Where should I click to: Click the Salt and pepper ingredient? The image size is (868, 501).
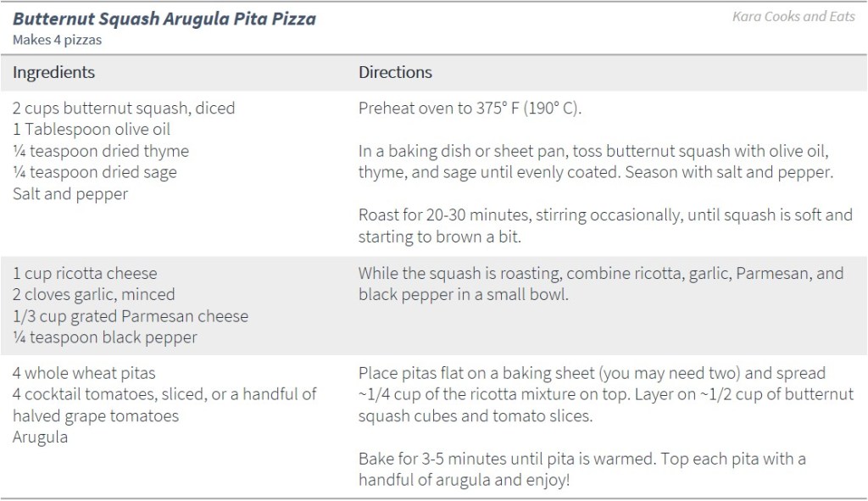click(x=70, y=194)
